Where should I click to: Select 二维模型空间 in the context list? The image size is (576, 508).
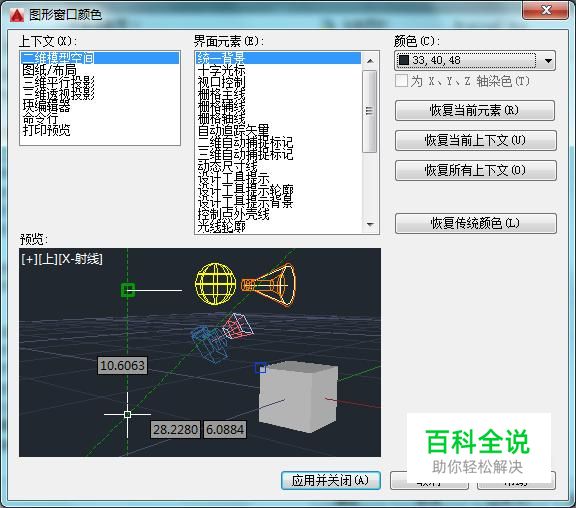coord(100,58)
